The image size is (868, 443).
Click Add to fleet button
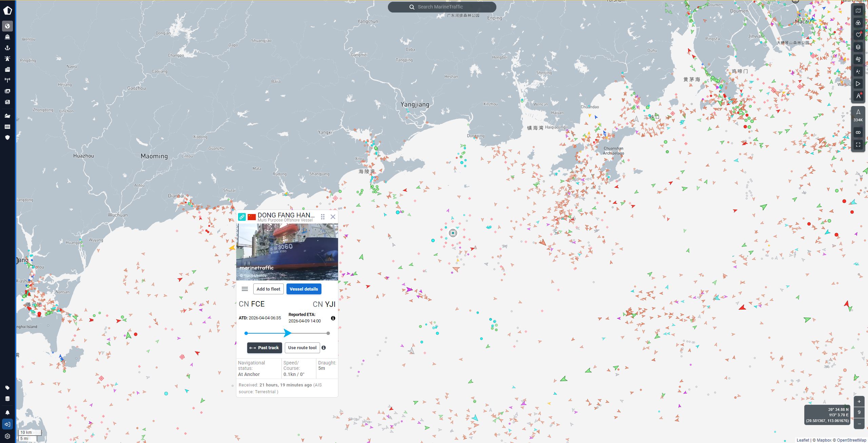click(268, 289)
